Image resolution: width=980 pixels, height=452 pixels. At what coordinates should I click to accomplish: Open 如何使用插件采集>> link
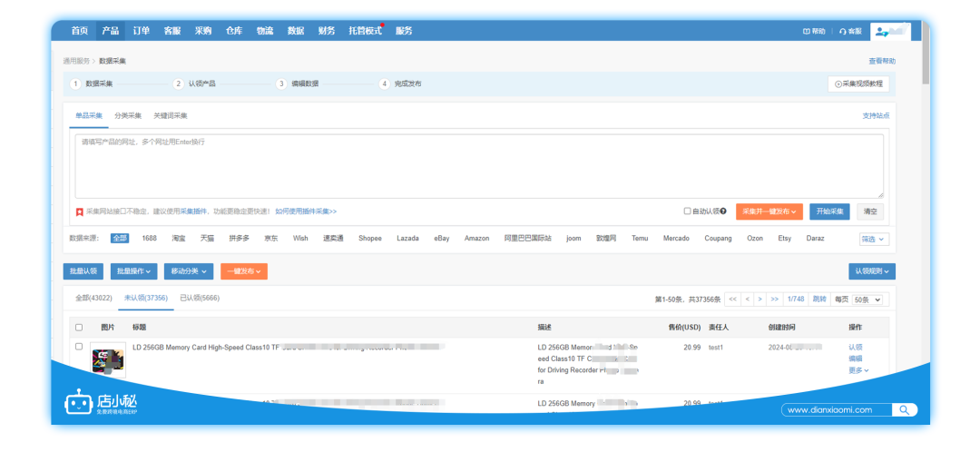(x=307, y=212)
